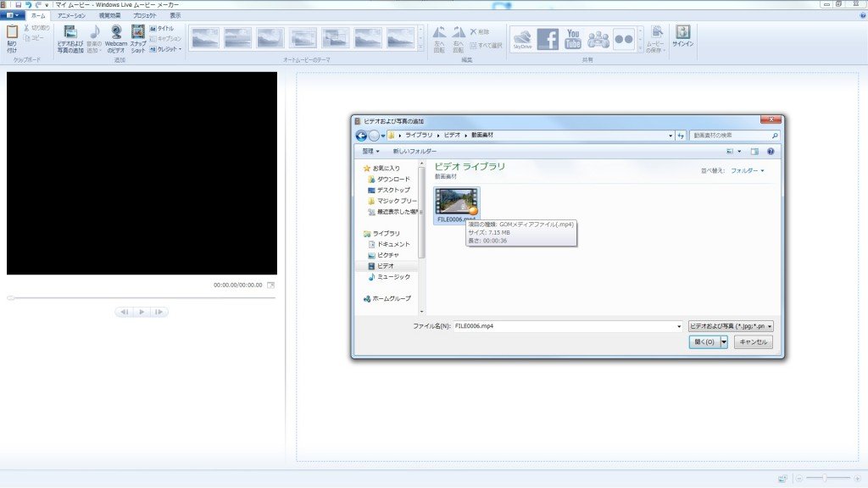This screenshot has width=868, height=488.
Task: Click the Cancel (キャンセル) button
Action: coord(753,342)
